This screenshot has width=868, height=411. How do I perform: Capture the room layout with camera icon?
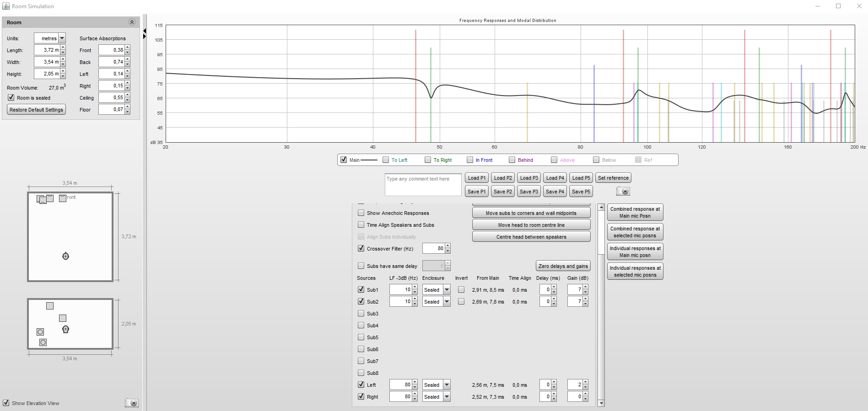132,403
